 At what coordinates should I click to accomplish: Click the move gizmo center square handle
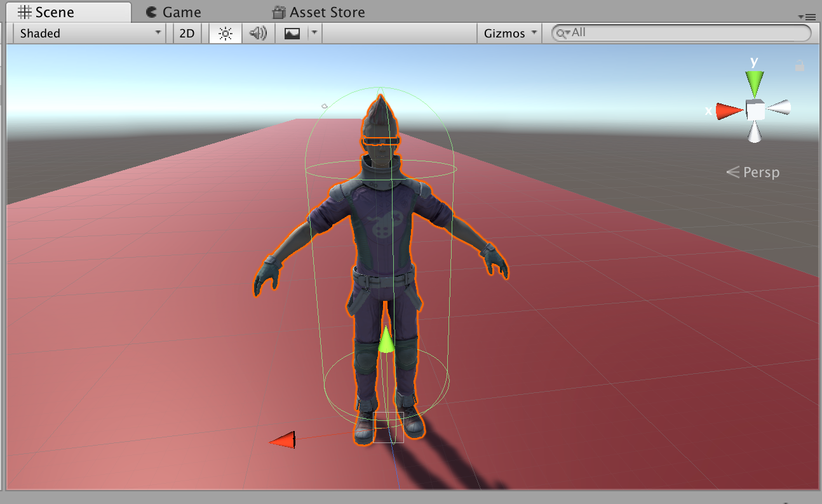tap(388, 427)
